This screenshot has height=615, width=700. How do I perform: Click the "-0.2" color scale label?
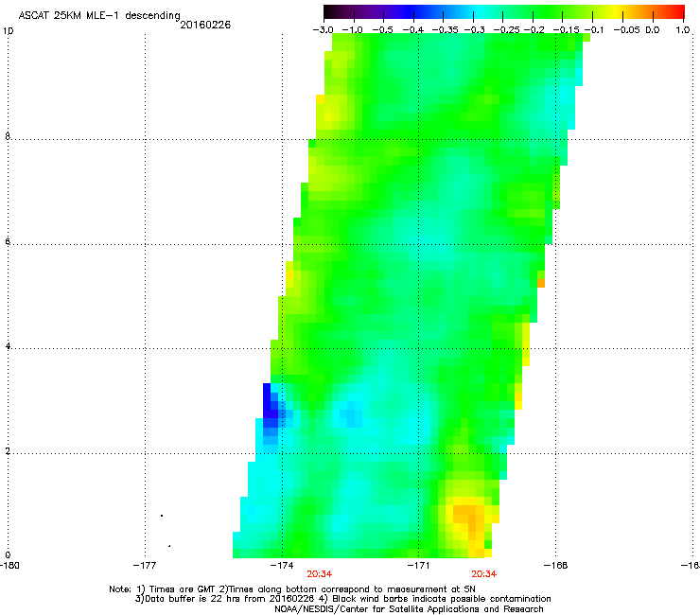click(x=534, y=30)
